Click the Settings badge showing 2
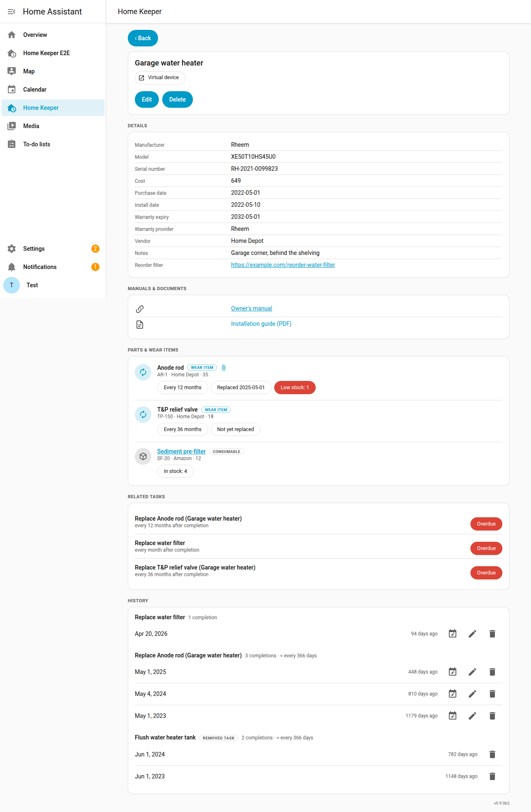This screenshot has height=812, width=531. 95,249
